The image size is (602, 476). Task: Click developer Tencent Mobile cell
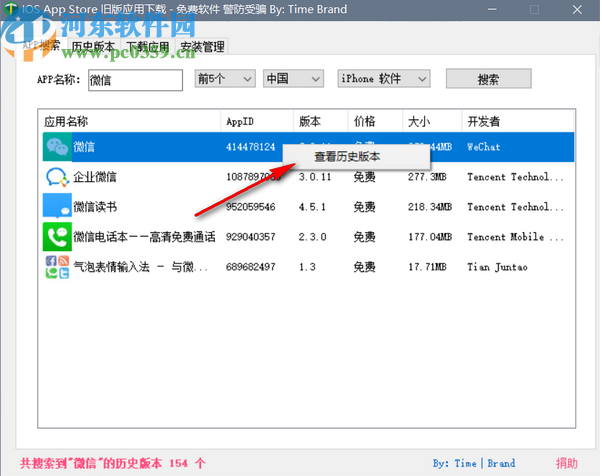[x=515, y=237]
